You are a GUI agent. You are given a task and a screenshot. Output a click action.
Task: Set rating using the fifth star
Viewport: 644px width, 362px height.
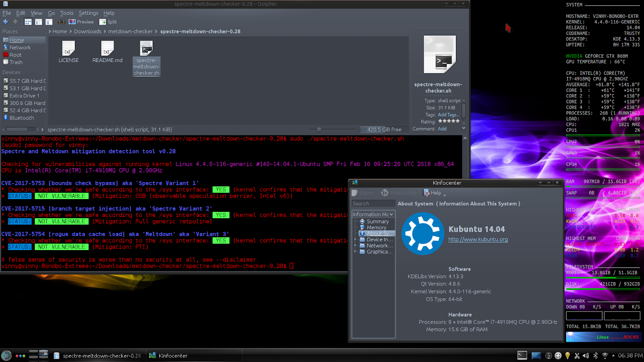[457, 121]
